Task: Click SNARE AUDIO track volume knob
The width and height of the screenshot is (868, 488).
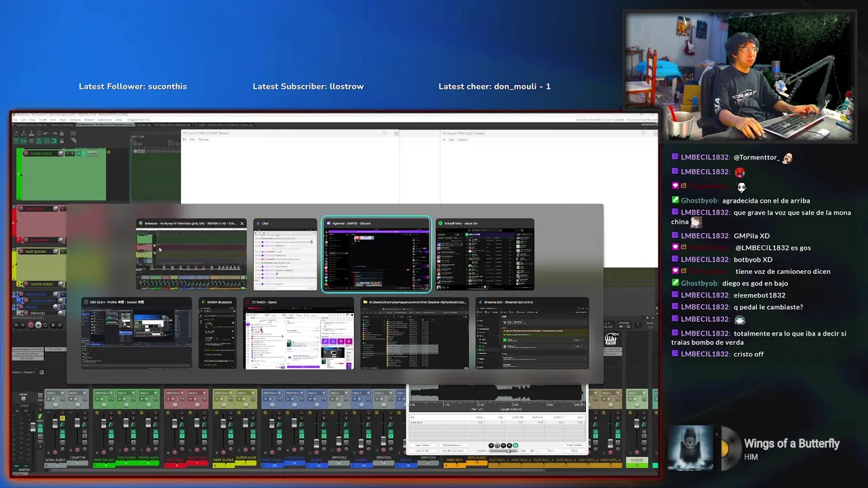Action: click(60, 153)
